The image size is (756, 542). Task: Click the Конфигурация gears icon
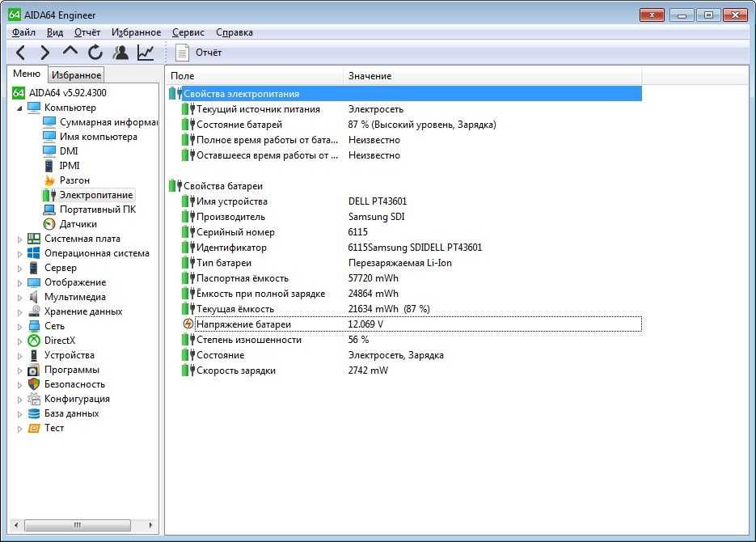click(x=34, y=399)
